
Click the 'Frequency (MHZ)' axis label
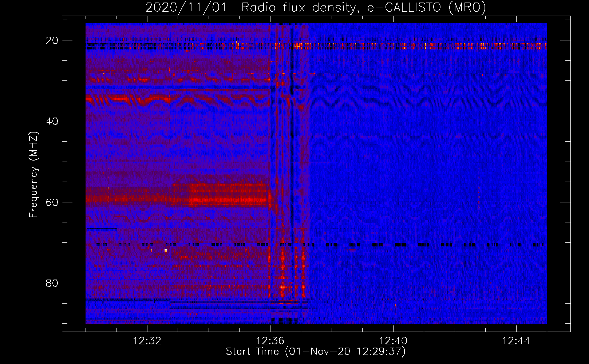pos(33,175)
